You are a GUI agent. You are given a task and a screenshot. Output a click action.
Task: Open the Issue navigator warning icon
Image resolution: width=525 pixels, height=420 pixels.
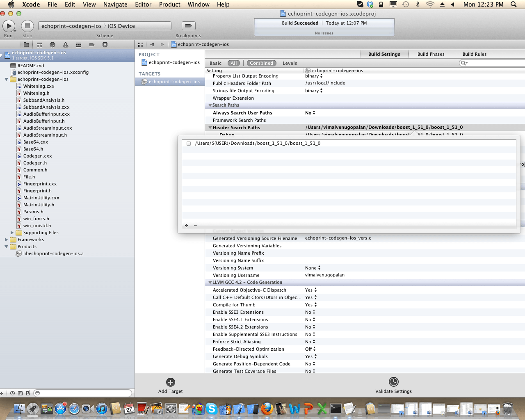pyautogui.click(x=66, y=45)
